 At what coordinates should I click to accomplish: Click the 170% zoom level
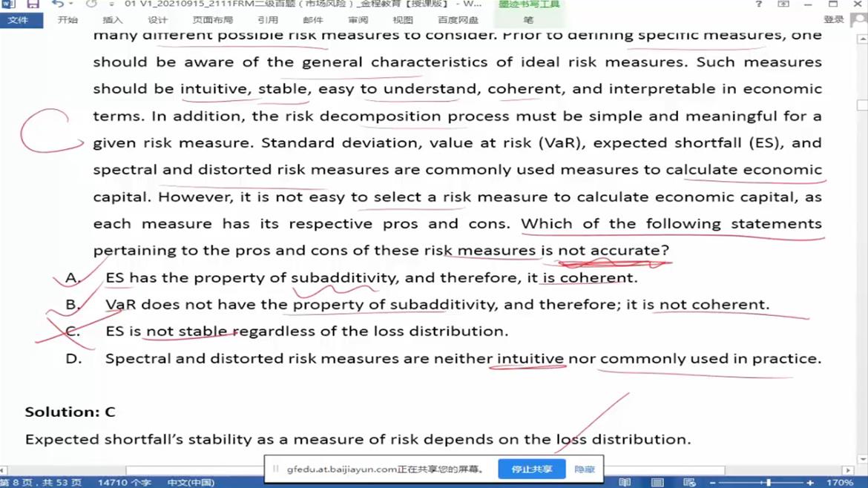click(x=840, y=483)
